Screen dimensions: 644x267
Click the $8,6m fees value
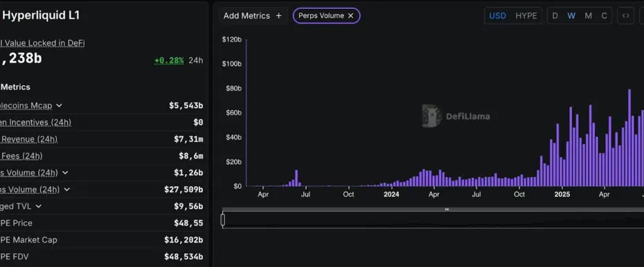tap(190, 156)
